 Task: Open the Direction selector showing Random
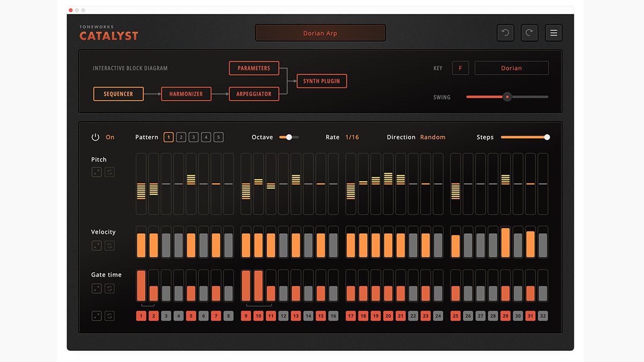(433, 137)
